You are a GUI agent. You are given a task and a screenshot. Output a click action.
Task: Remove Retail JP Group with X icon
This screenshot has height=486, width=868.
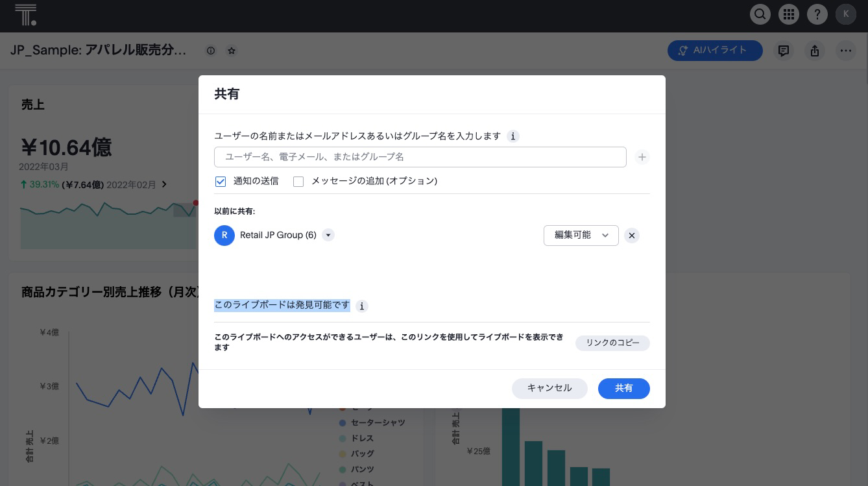pos(632,236)
